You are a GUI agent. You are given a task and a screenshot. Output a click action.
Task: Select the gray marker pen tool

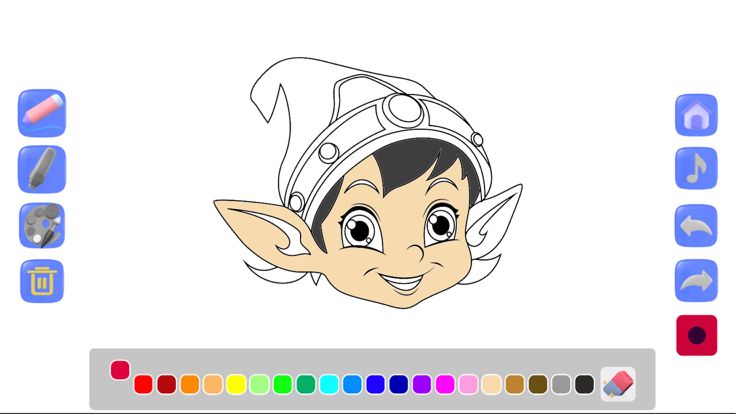coord(42,169)
